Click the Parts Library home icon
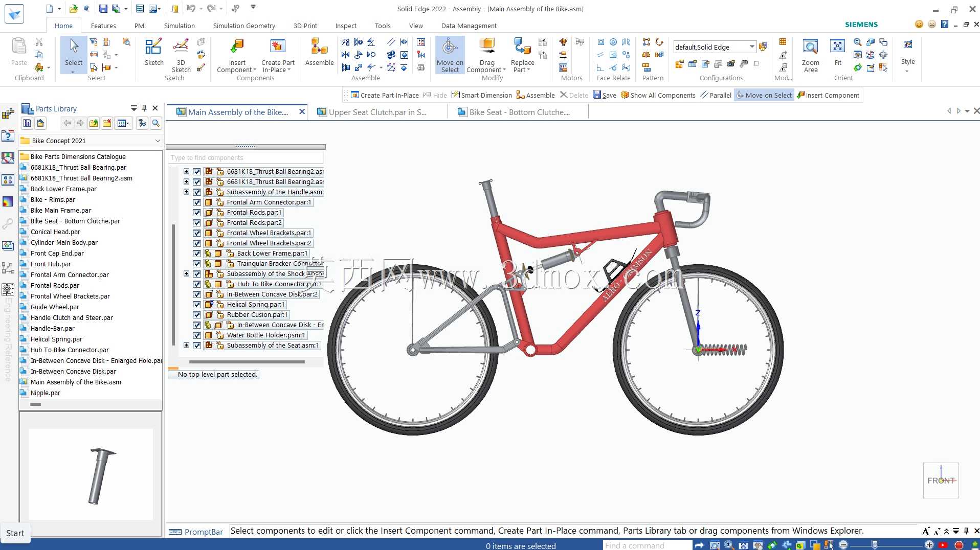The image size is (980, 550). pos(40,123)
